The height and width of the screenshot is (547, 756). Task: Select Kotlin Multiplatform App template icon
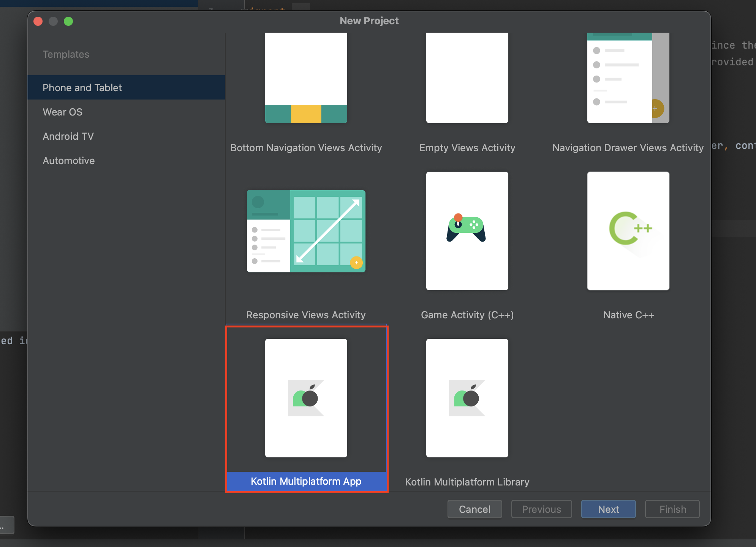click(306, 398)
